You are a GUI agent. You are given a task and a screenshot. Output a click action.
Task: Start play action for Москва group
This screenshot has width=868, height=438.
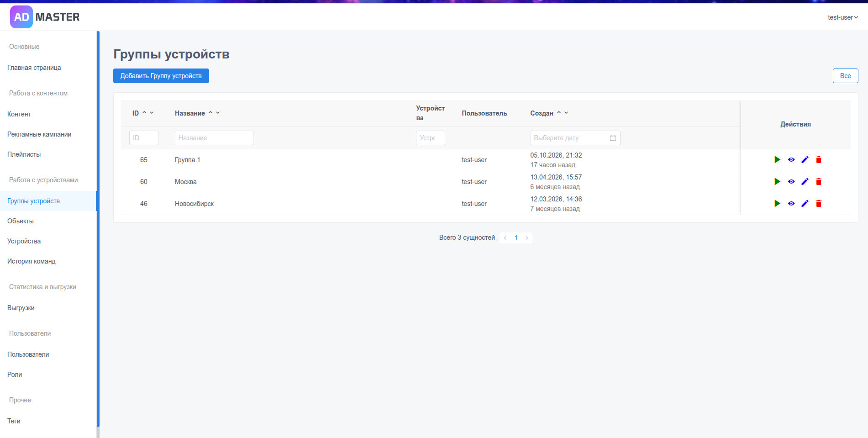[777, 181]
